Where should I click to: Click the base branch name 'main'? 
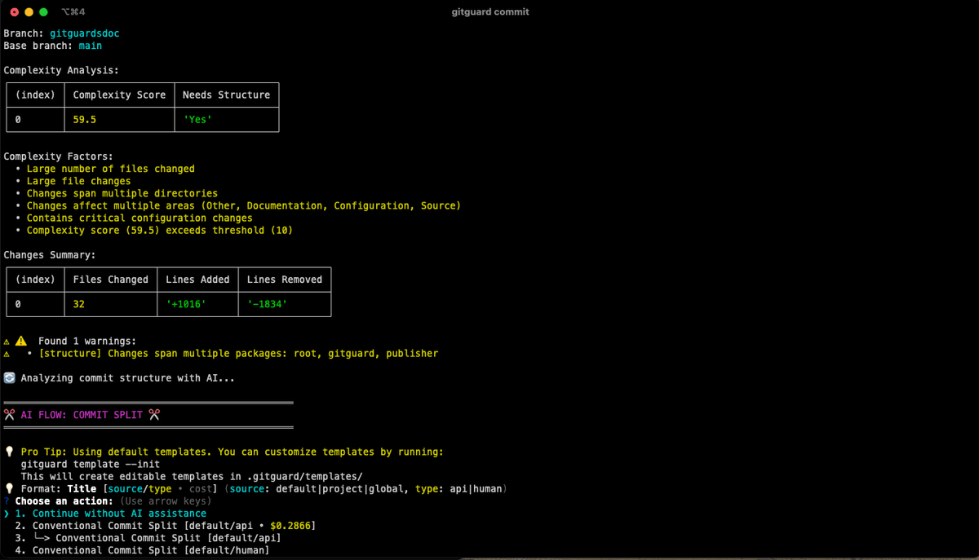pyautogui.click(x=91, y=46)
